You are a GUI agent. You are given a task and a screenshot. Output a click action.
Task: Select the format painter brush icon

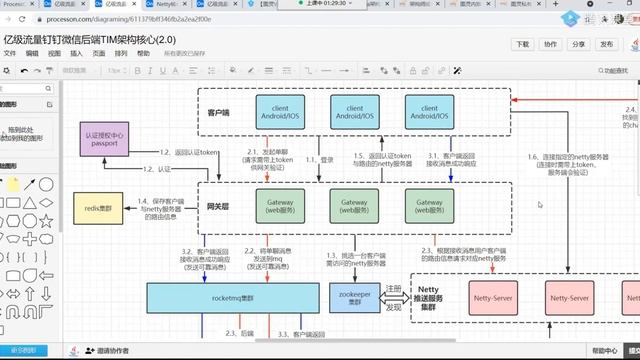[49, 71]
